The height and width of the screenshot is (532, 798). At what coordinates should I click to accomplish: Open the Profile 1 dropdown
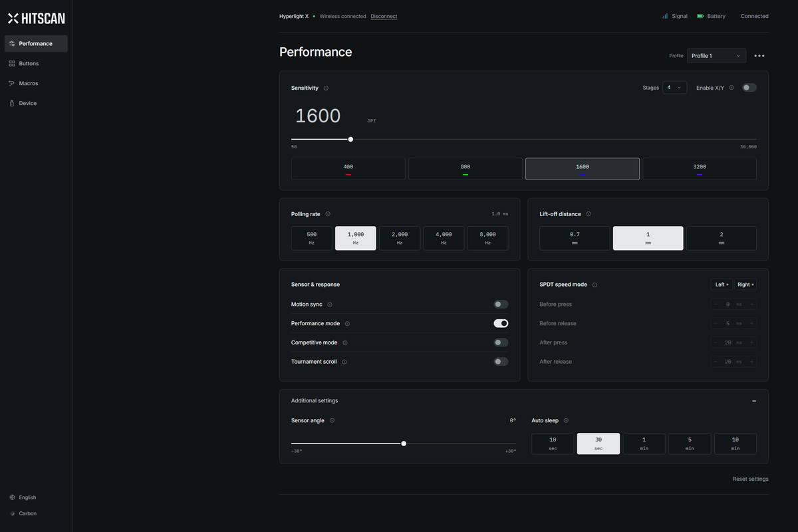tap(716, 56)
